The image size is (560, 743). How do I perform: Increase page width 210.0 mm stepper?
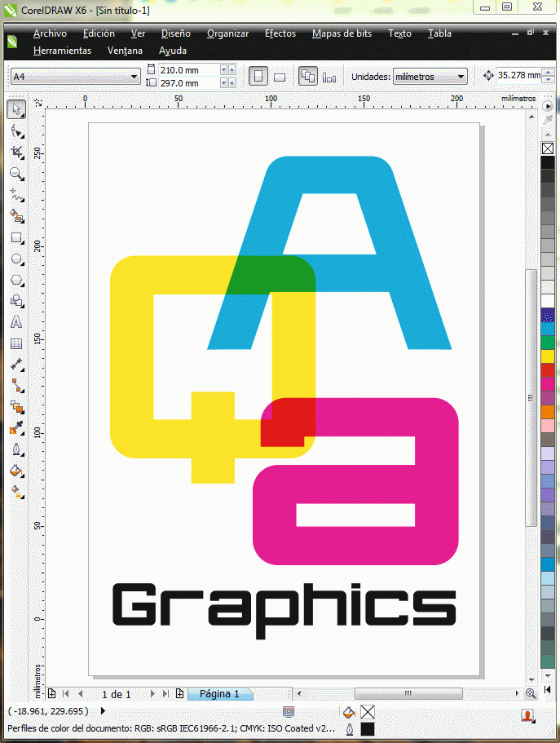pyautogui.click(x=231, y=69)
